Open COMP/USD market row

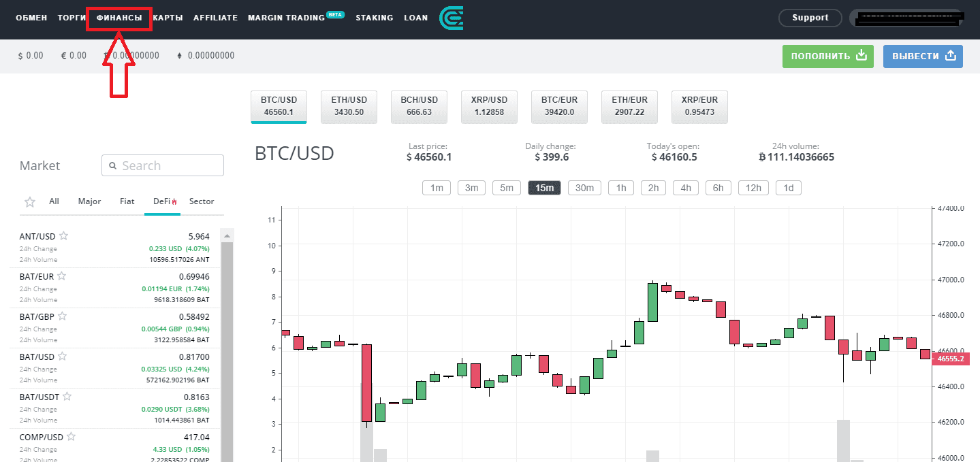pyautogui.click(x=114, y=445)
